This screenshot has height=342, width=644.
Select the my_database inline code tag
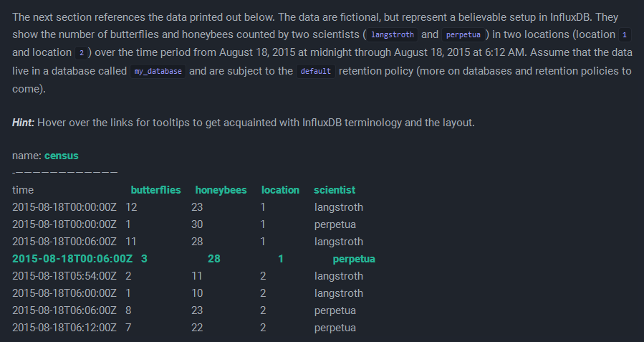158,71
